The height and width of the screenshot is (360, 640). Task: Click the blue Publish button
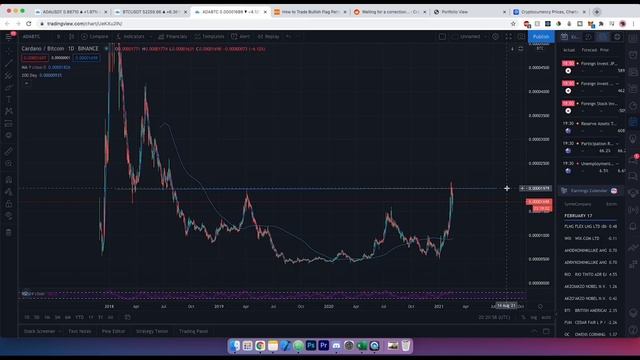tap(541, 37)
